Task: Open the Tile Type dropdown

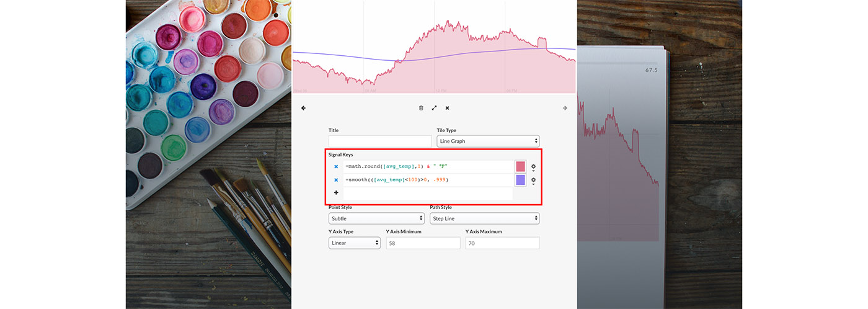Action: [x=488, y=141]
